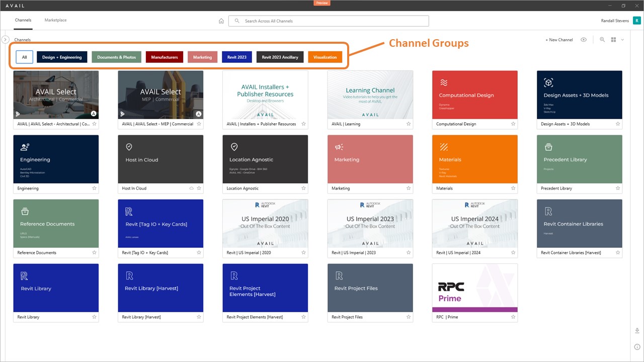Switch to the Marketplace tab
This screenshot has width=644, height=362.
click(x=55, y=20)
